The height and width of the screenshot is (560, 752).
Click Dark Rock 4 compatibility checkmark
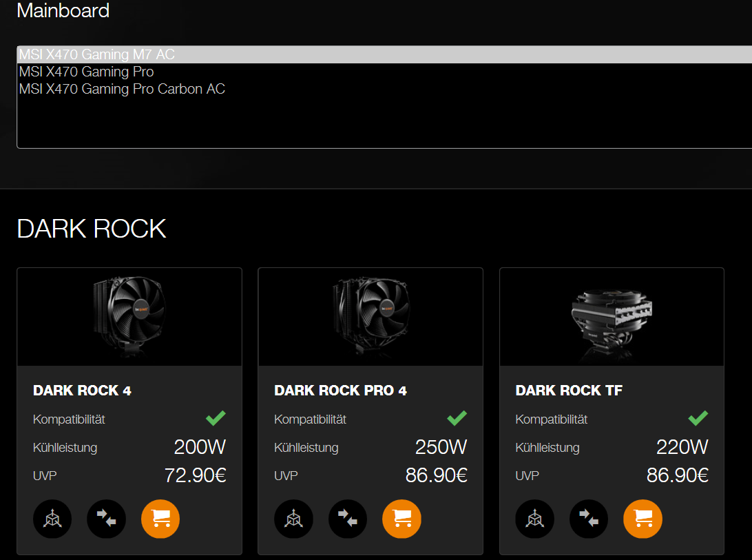[216, 418]
